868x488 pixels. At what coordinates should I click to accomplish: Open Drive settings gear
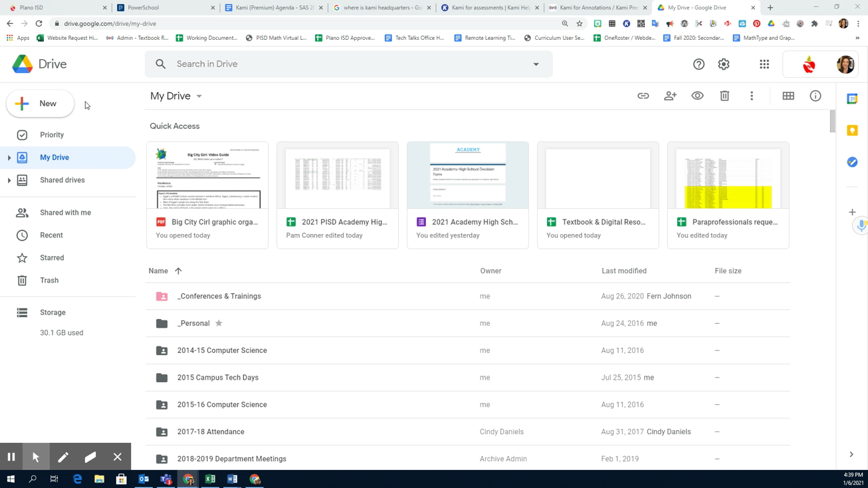pyautogui.click(x=724, y=64)
